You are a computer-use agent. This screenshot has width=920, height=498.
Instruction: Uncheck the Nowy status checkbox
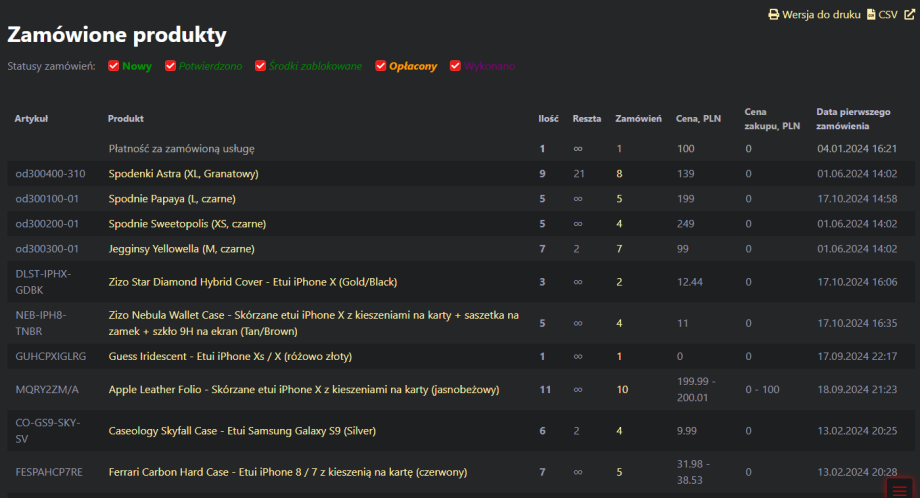114,66
